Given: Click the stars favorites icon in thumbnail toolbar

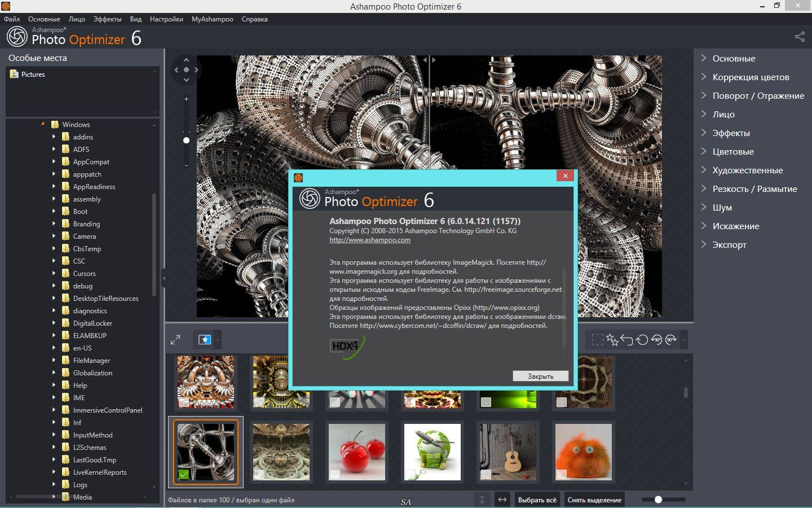Looking at the screenshot, I should tap(612, 340).
